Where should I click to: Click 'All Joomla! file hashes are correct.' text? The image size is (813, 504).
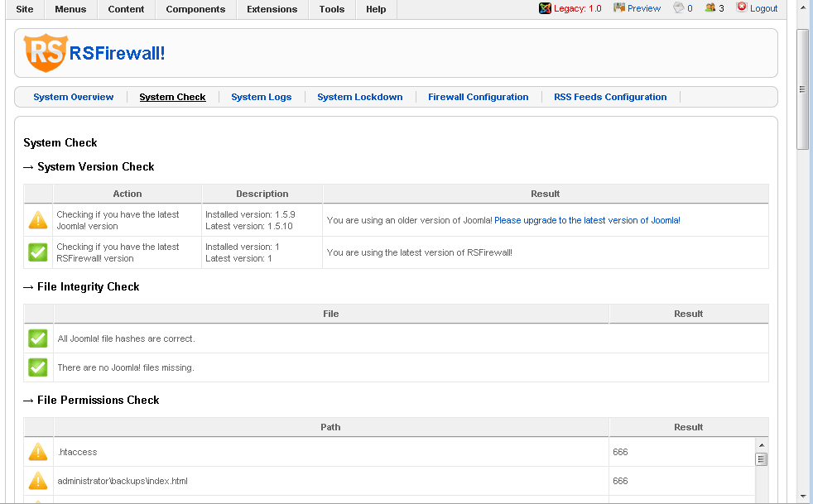127,338
